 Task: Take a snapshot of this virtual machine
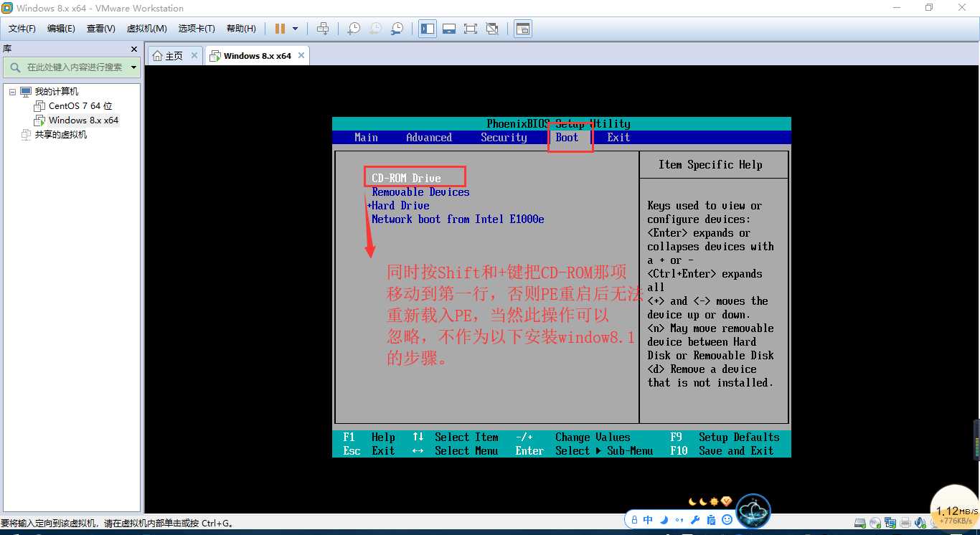354,29
